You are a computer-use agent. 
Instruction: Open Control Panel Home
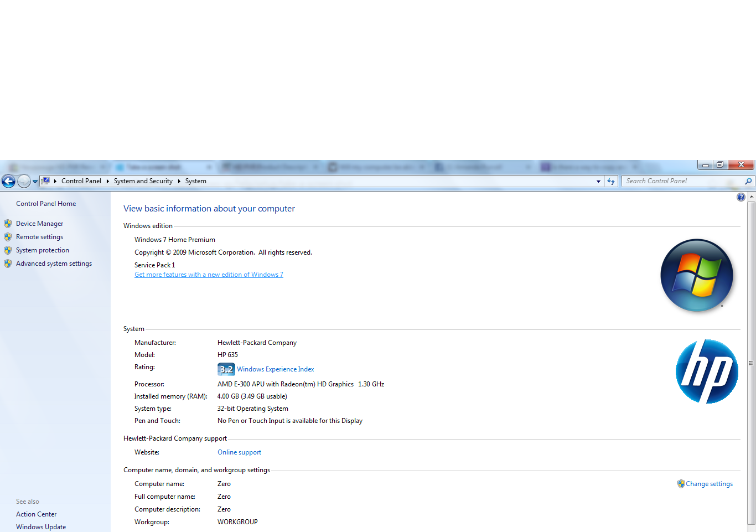46,204
